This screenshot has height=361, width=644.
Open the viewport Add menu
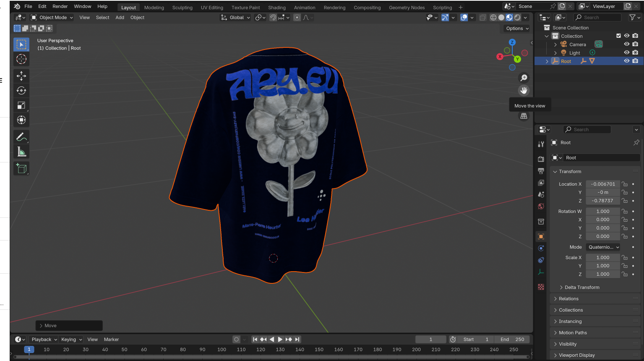tap(120, 17)
